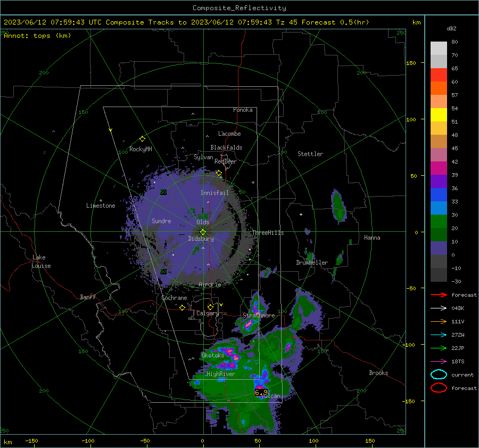Click the Composite_Reflectivity title

click(240, 8)
